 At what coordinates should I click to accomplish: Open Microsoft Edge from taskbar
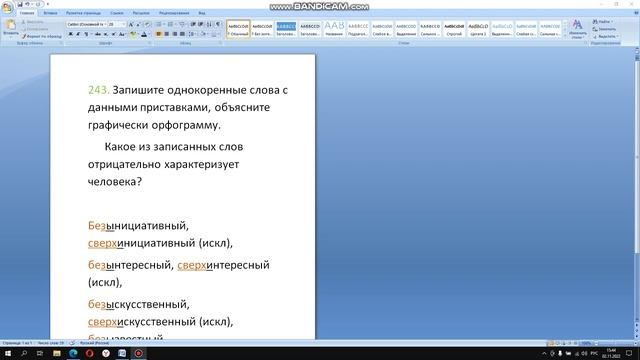point(73,353)
